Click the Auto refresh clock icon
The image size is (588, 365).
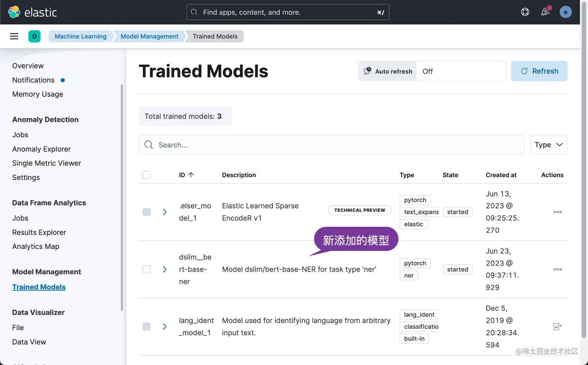[367, 71]
